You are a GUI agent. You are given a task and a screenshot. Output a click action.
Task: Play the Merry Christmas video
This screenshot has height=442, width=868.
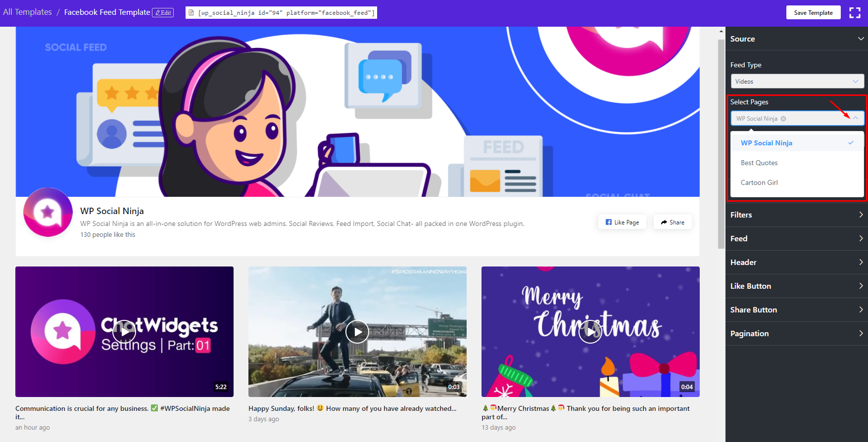(x=590, y=332)
